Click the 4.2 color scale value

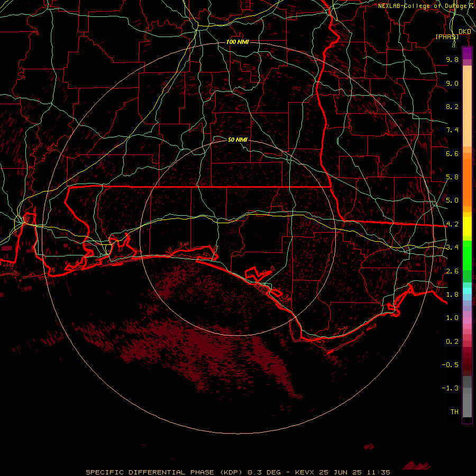(452, 224)
